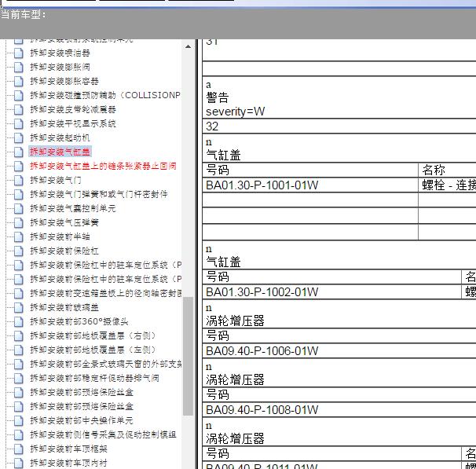Click document icon beside 拆卸安装前部稳定杆促动器排气阀

point(19,378)
